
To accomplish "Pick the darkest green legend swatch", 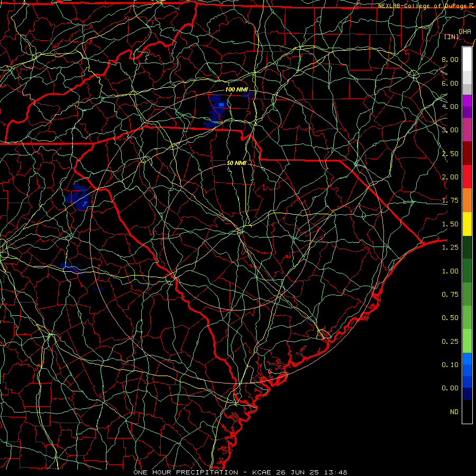I will (467, 247).
